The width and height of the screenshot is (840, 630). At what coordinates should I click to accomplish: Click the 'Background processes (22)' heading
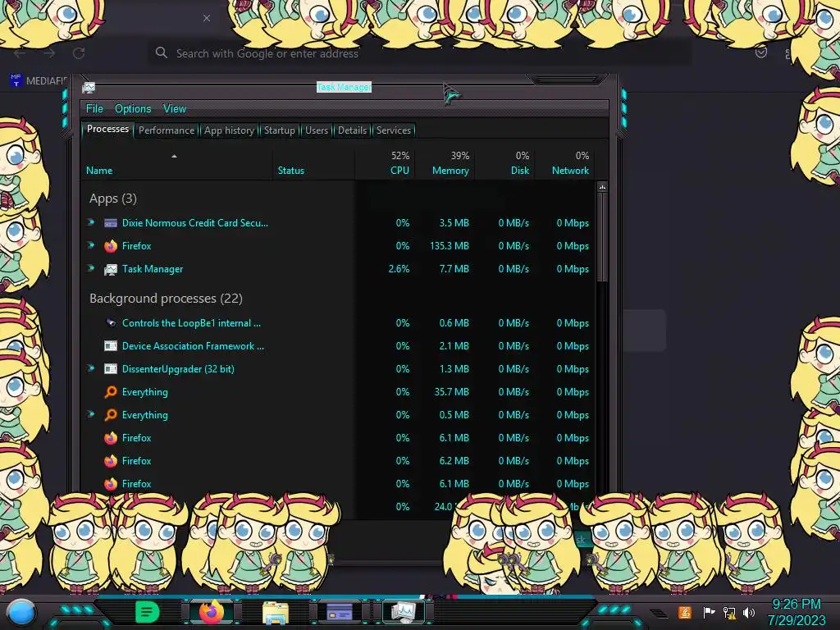(x=166, y=299)
